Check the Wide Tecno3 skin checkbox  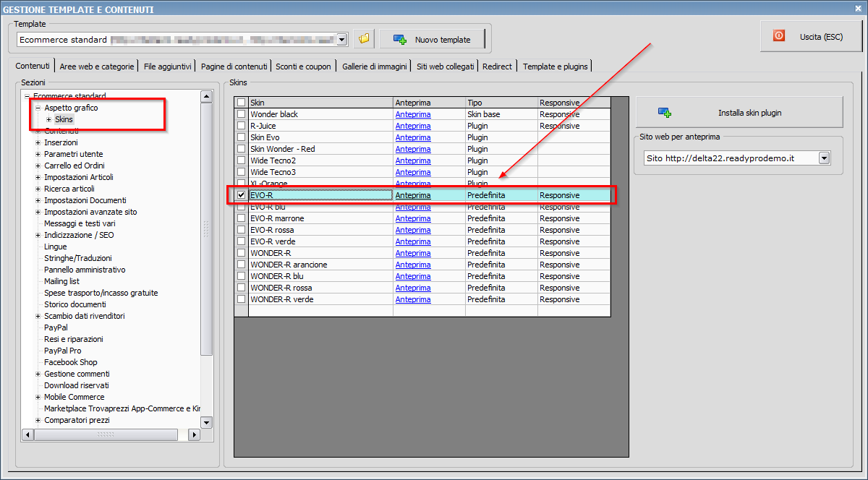pyautogui.click(x=241, y=172)
